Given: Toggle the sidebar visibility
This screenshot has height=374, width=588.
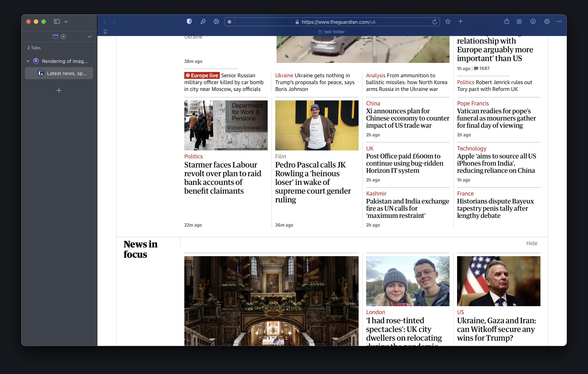Looking at the screenshot, I should tap(57, 21).
